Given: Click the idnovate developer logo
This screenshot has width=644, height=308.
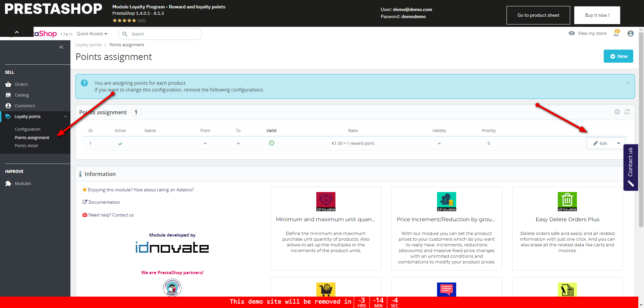Looking at the screenshot, I should pyautogui.click(x=172, y=247).
